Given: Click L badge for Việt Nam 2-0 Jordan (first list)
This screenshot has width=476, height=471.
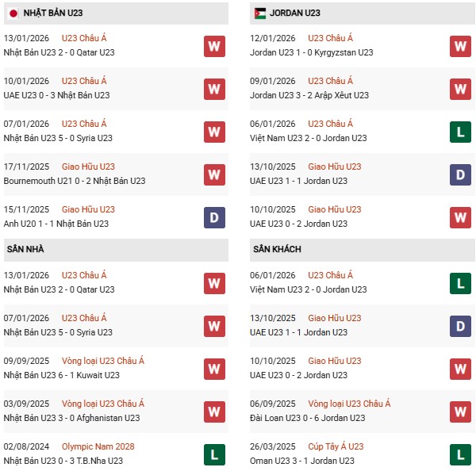Looking at the screenshot, I should pos(461,132).
